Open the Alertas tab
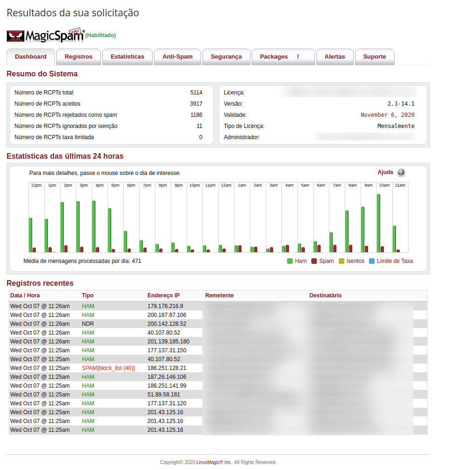Screen dimensions: 476x470 click(x=335, y=57)
